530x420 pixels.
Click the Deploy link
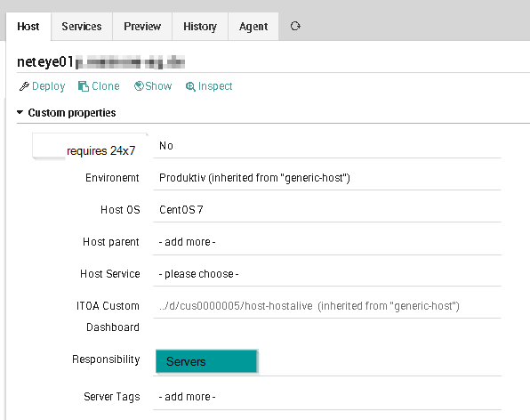48,86
